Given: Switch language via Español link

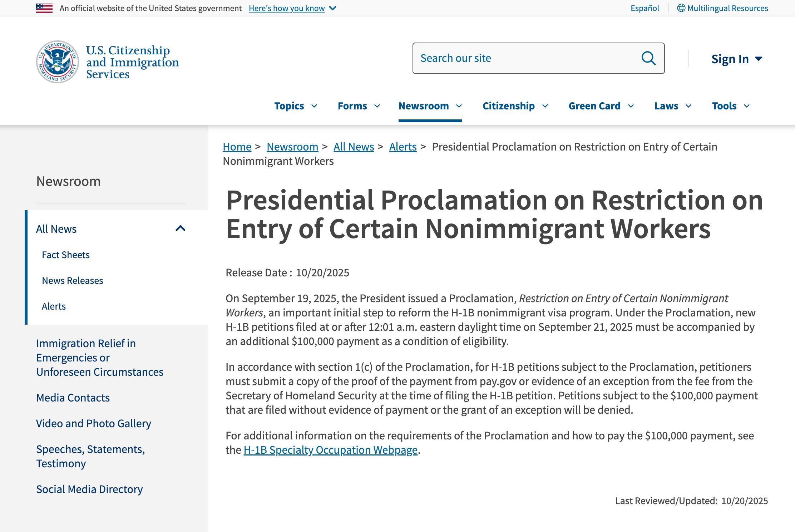Looking at the screenshot, I should 645,8.
